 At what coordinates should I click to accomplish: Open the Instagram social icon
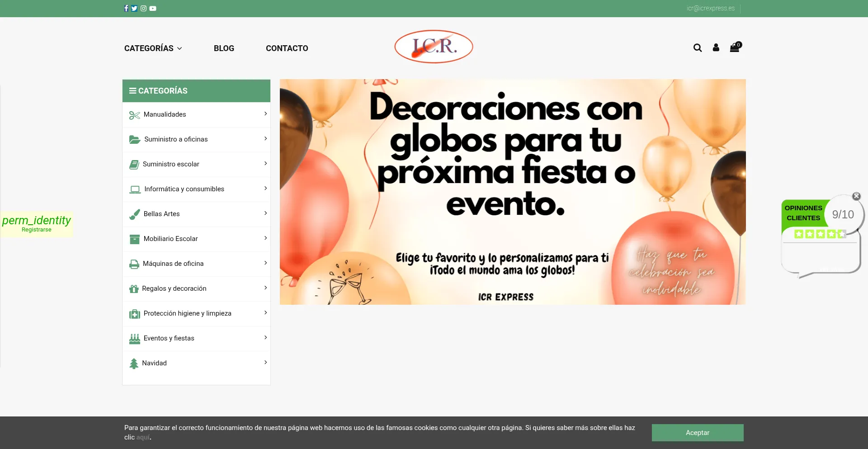coord(143,8)
